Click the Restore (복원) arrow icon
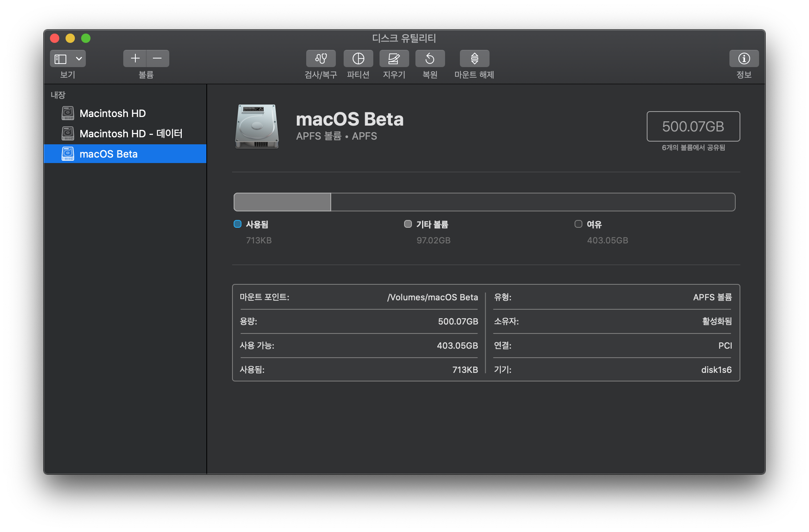This screenshot has height=532, width=809. click(430, 59)
